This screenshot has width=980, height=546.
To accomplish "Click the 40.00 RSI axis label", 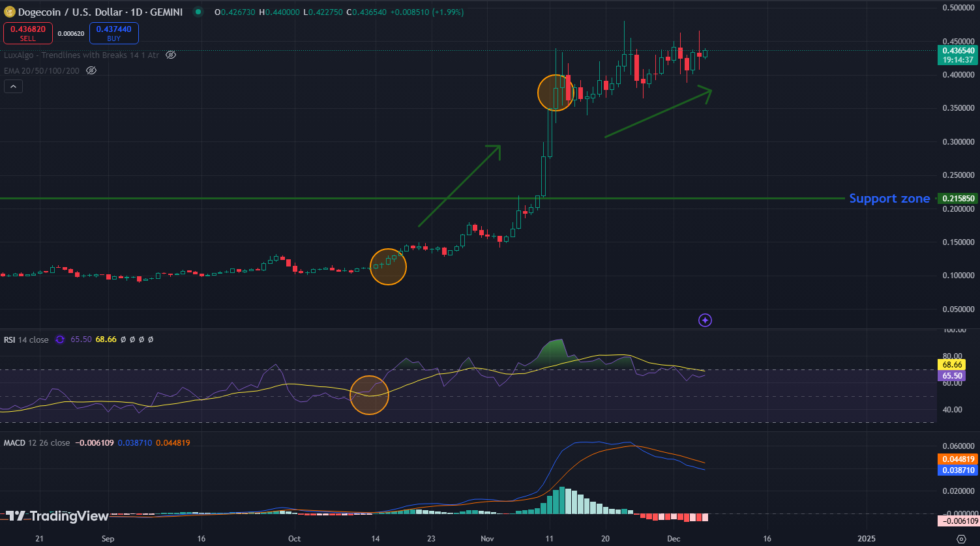I will [952, 410].
